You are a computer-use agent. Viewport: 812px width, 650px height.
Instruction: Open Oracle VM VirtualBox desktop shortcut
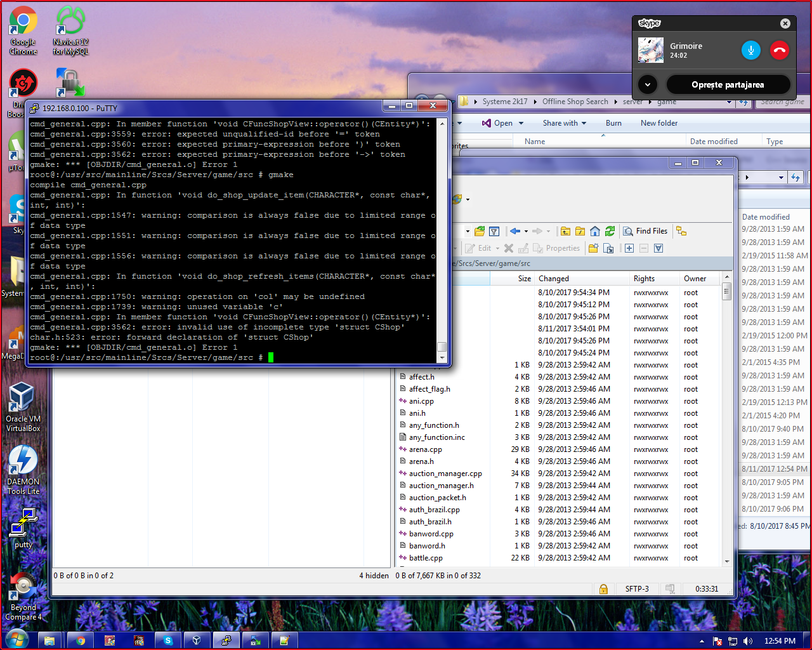click(x=23, y=407)
